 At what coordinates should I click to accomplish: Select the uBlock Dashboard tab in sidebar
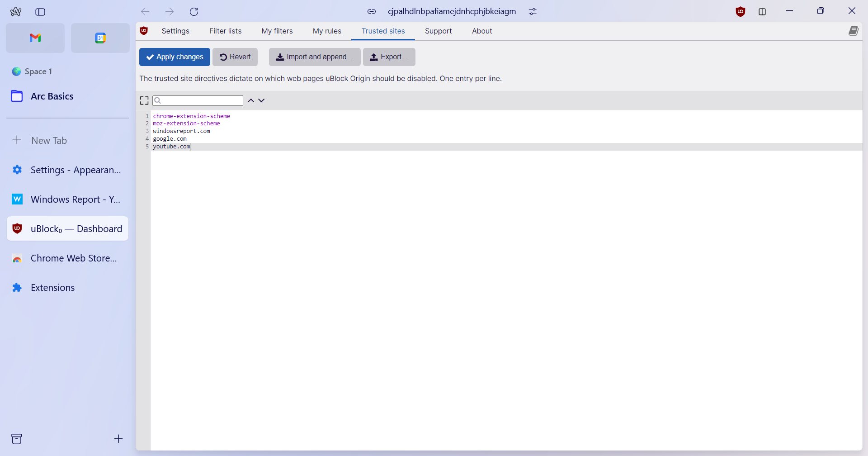pyautogui.click(x=68, y=229)
